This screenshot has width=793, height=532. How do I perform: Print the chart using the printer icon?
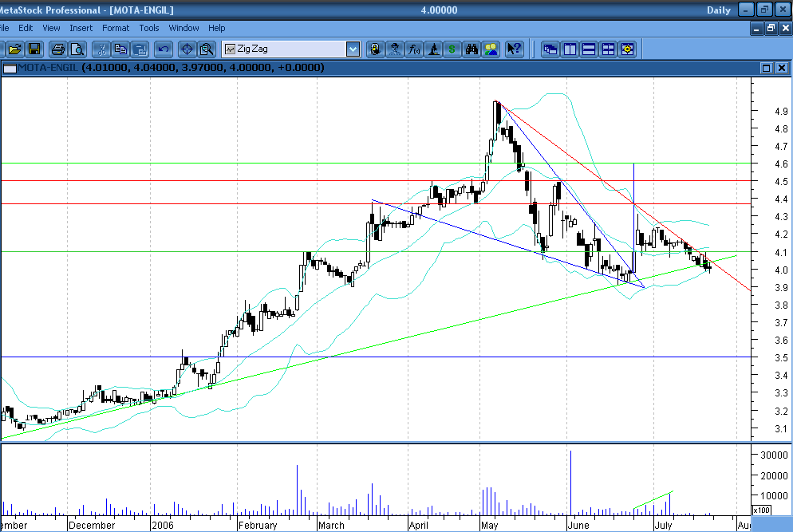pyautogui.click(x=58, y=49)
